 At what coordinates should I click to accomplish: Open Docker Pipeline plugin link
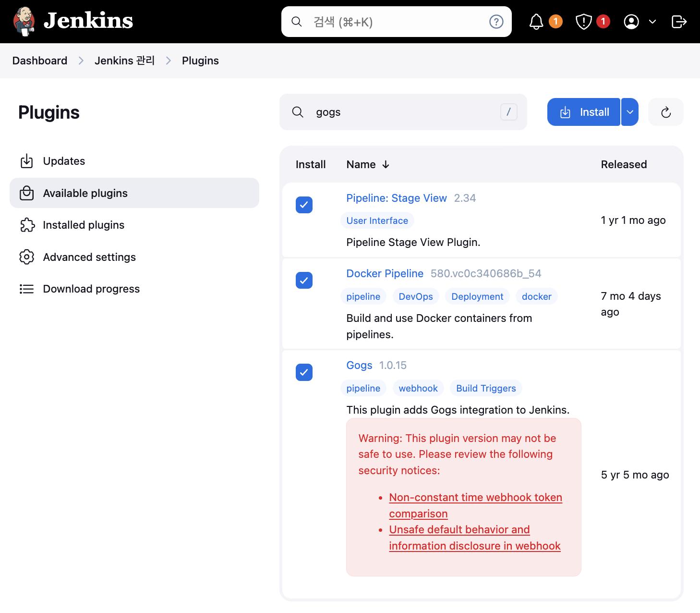[385, 273]
